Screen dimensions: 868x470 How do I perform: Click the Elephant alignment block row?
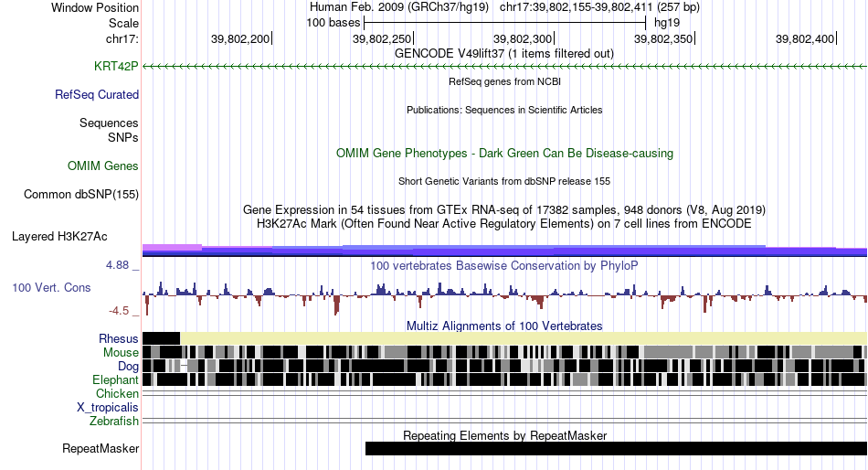click(505, 379)
